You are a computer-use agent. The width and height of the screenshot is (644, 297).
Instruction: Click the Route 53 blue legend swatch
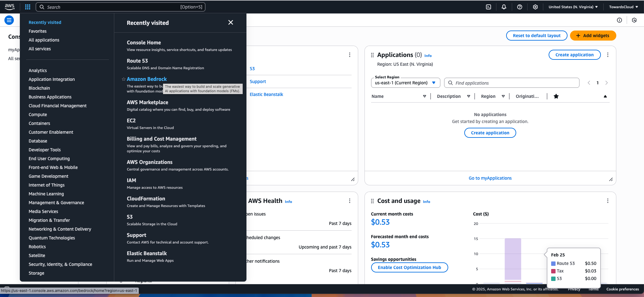click(x=553, y=263)
